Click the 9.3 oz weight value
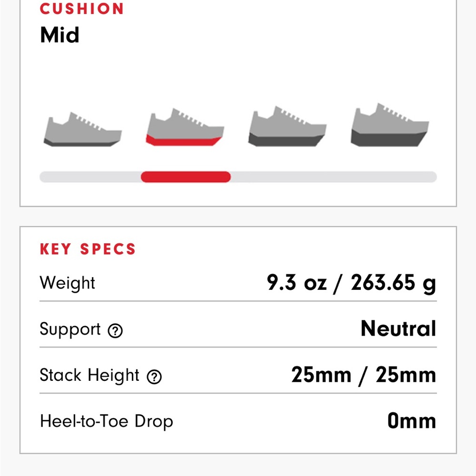476x476 pixels. tap(297, 283)
